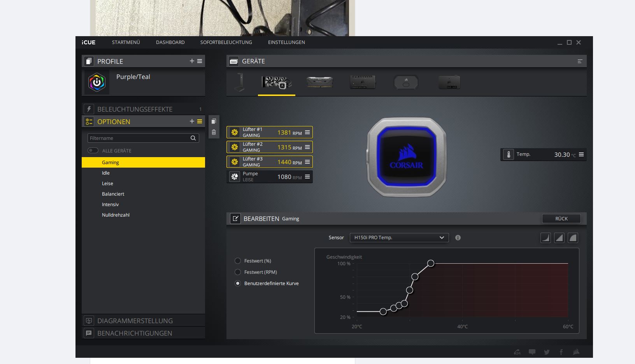
Task: Expand the Optionen section header
Action: coord(143,121)
